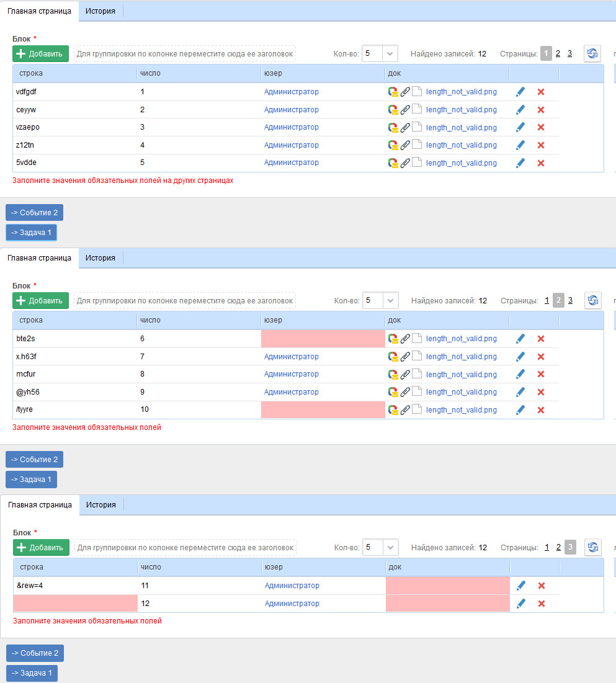The image size is (616, 683).
Task: Click the Событие 2 button below the vdfgdf table
Action: tap(34, 213)
